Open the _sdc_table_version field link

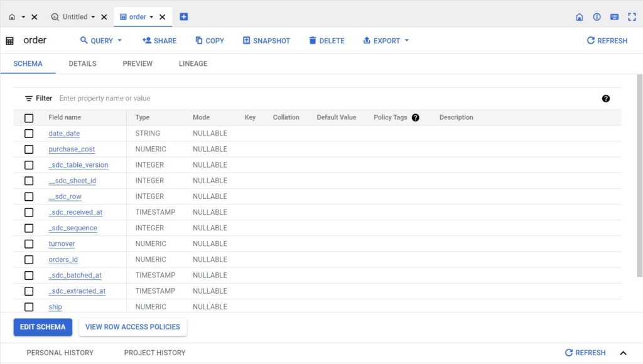coord(78,165)
